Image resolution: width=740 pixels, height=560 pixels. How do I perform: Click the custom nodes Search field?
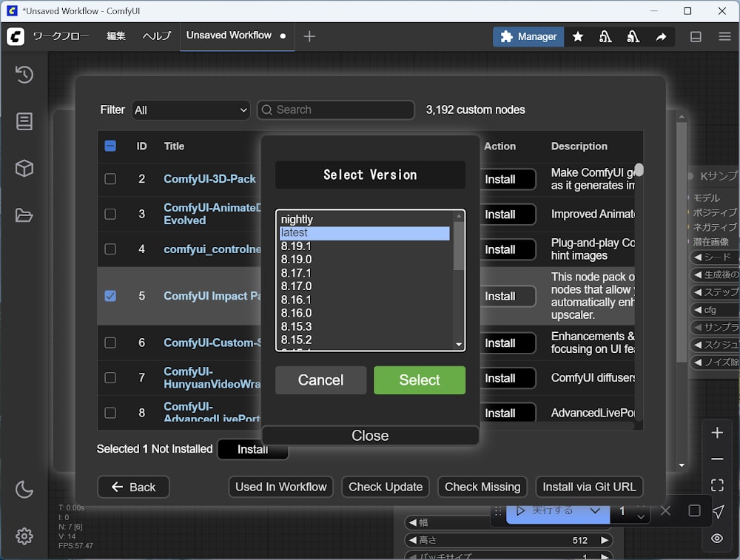click(x=335, y=110)
